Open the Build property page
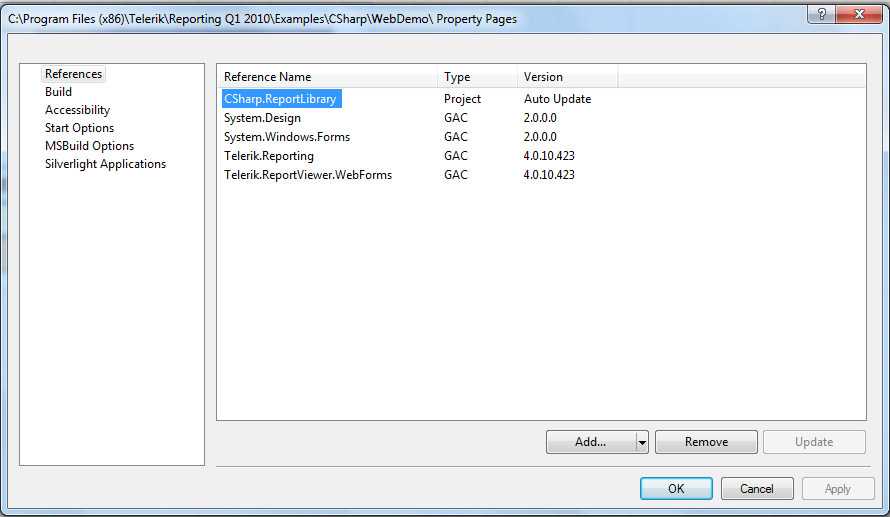The height and width of the screenshot is (517, 890). (58, 92)
